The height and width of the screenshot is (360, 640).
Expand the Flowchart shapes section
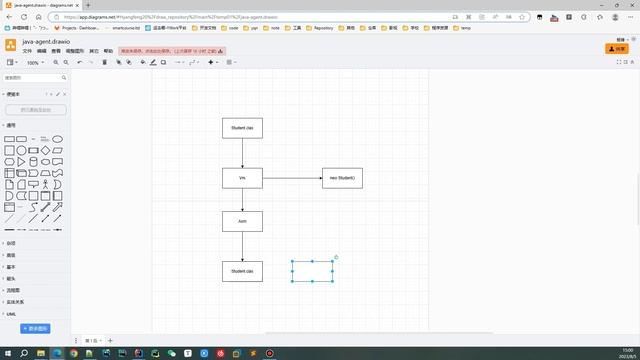coord(13,290)
